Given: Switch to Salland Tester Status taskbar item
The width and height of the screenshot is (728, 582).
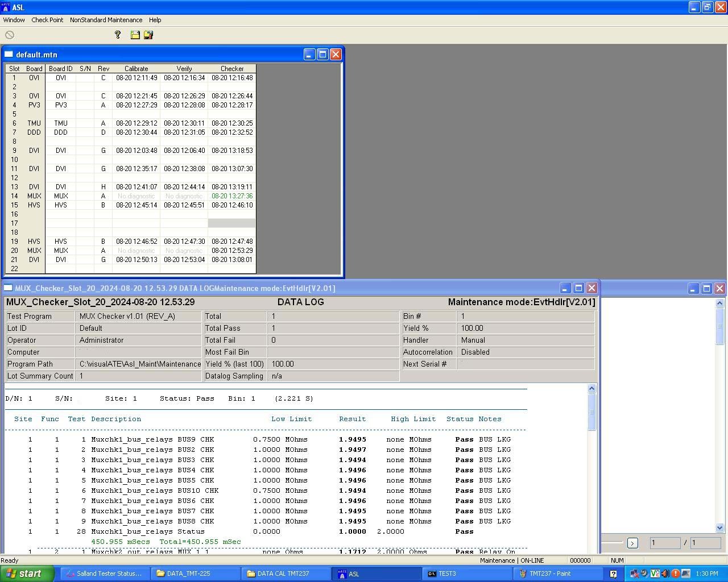Looking at the screenshot, I should click(105, 573).
